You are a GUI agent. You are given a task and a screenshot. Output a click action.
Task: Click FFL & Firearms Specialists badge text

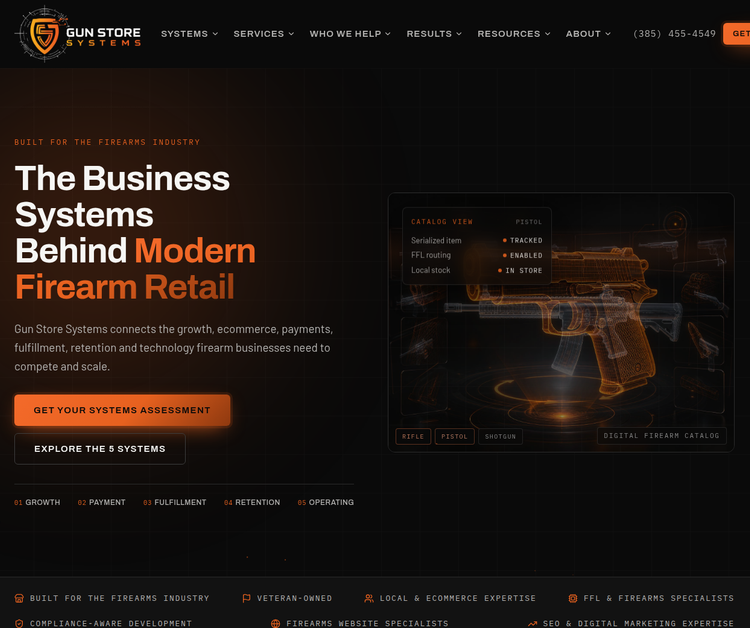tap(658, 598)
